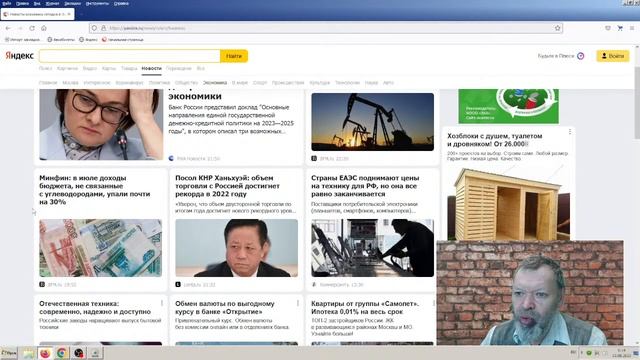Image resolution: width=640 pixels, height=360 pixels.
Task: Open a new browser tab with plus
Action: [x=81, y=14]
